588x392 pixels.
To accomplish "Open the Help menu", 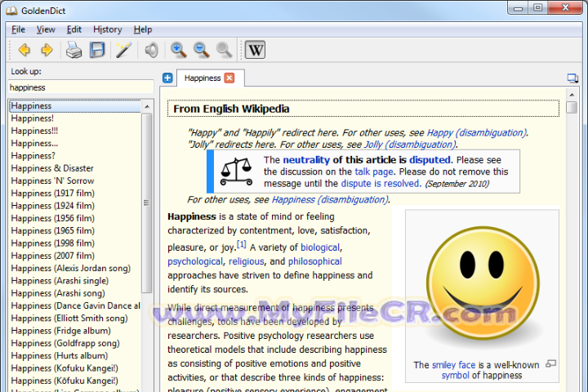I will coord(143,29).
